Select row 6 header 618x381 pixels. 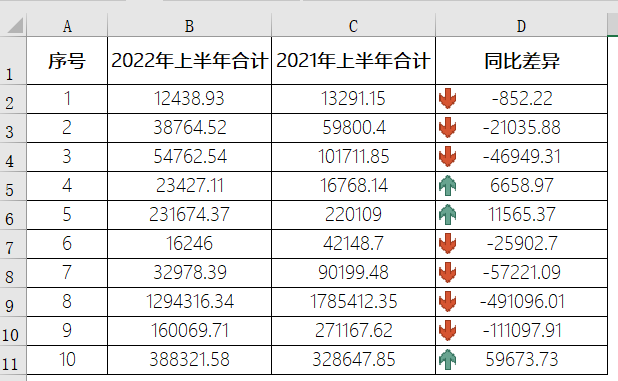coord(13,215)
